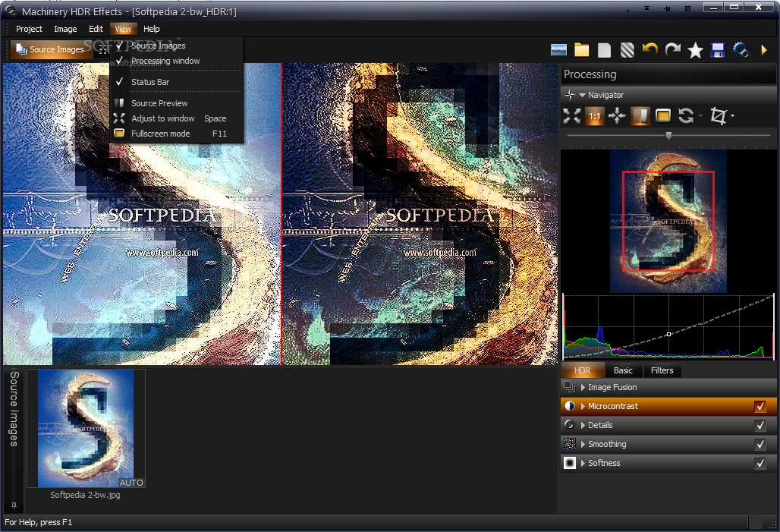Choose Fullscreen mode in View menu
This screenshot has width=780, height=532.
click(x=176, y=134)
